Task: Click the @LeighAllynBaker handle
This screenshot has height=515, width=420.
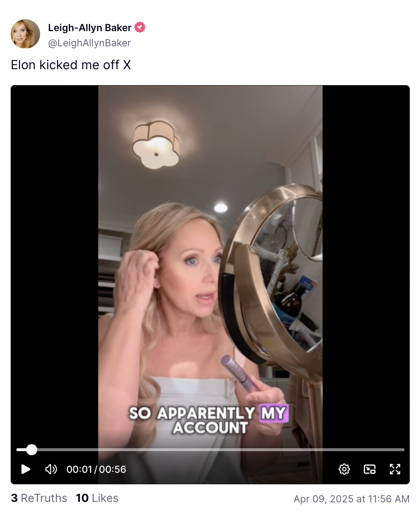Action: coord(89,43)
